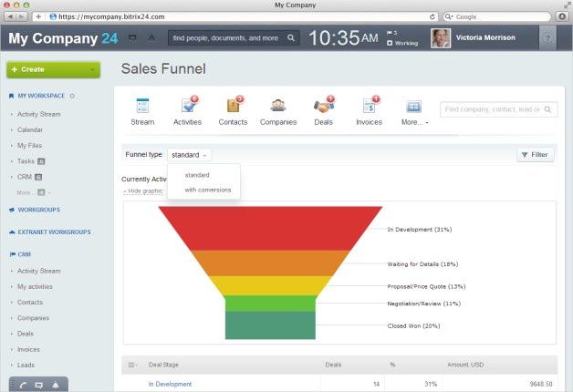Open the Stream CRM icon
573x392 pixels.
(x=142, y=106)
